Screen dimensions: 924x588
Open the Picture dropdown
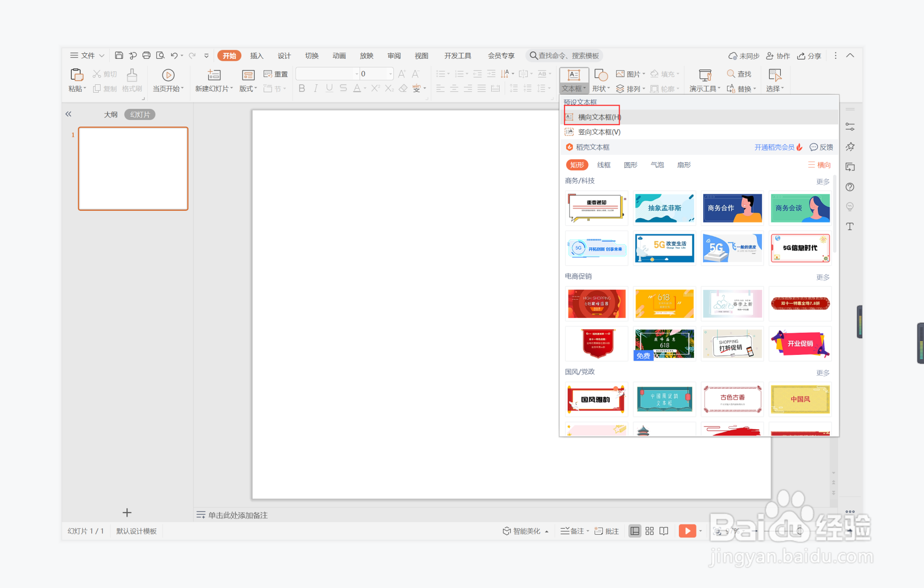pyautogui.click(x=630, y=74)
